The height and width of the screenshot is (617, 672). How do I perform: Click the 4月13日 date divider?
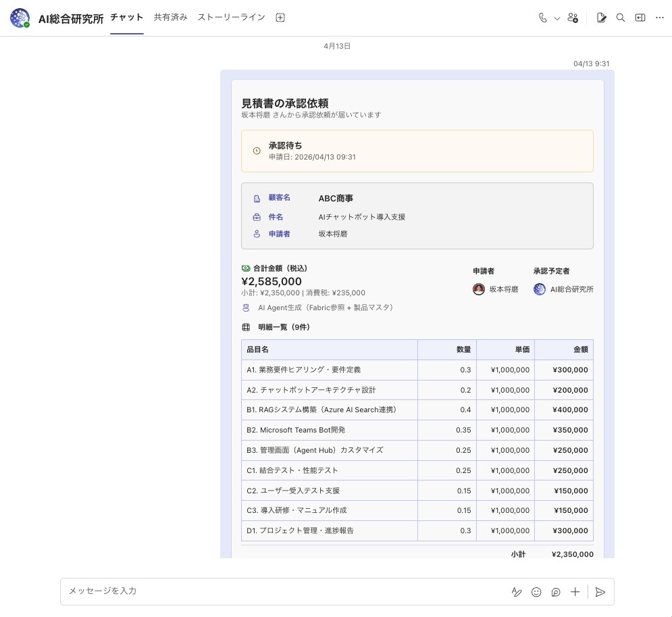[x=337, y=46]
